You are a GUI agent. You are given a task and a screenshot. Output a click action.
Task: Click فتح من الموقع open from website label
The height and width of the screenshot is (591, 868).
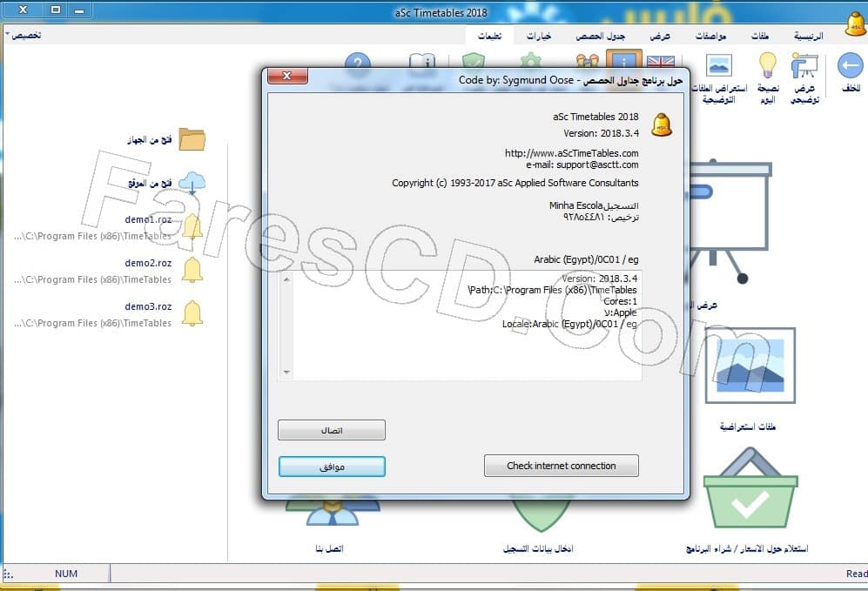click(150, 183)
